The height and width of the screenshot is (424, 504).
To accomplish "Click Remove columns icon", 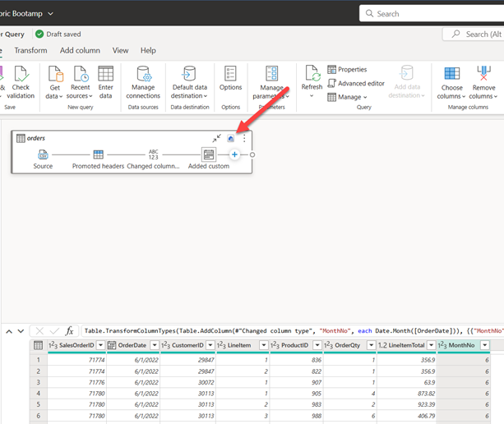I will click(x=483, y=73).
